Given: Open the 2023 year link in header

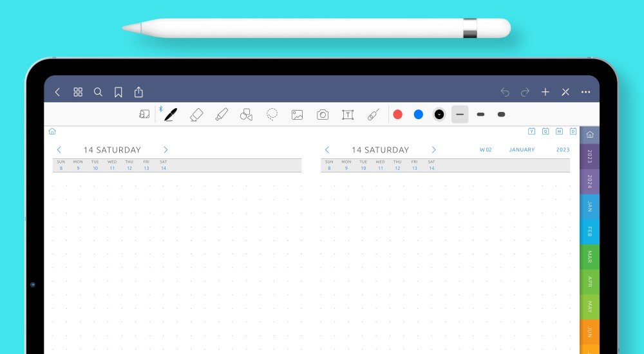Looking at the screenshot, I should click(563, 150).
